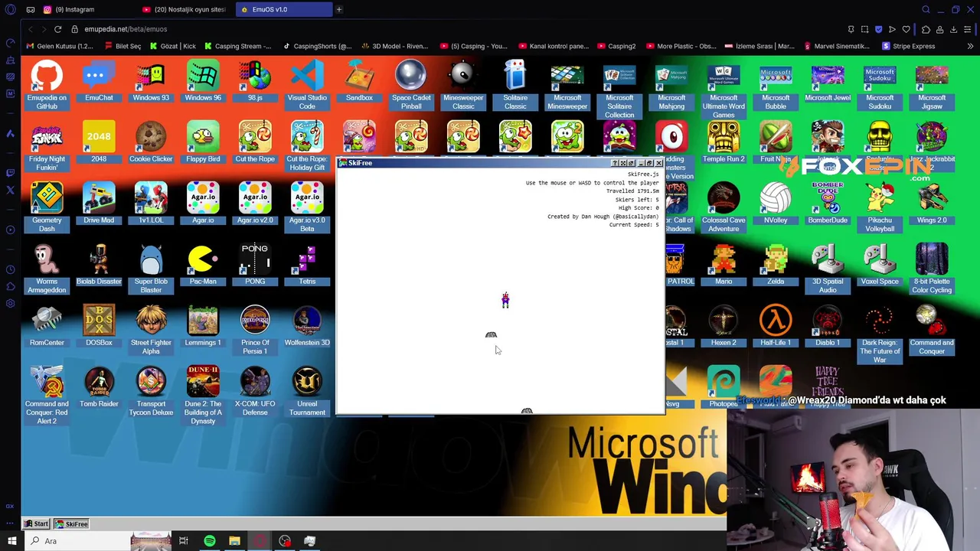This screenshot has height=551, width=980.
Task: Open the Mario game icon
Action: tap(724, 265)
